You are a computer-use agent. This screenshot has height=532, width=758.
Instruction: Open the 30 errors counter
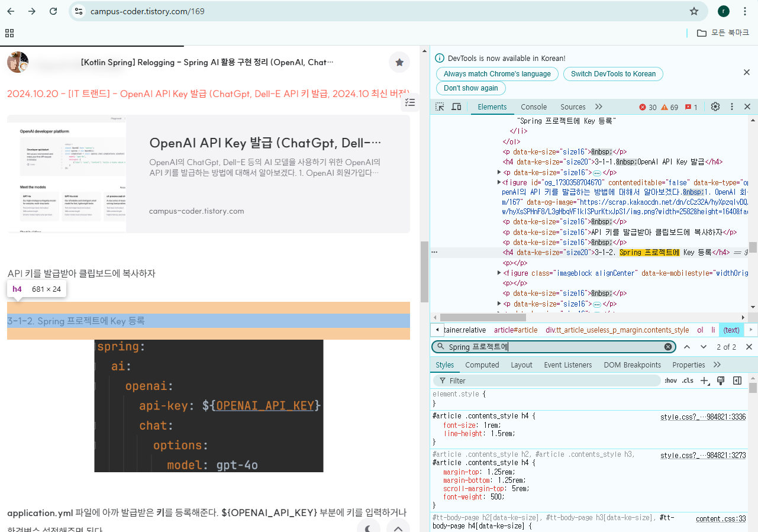[x=648, y=107]
